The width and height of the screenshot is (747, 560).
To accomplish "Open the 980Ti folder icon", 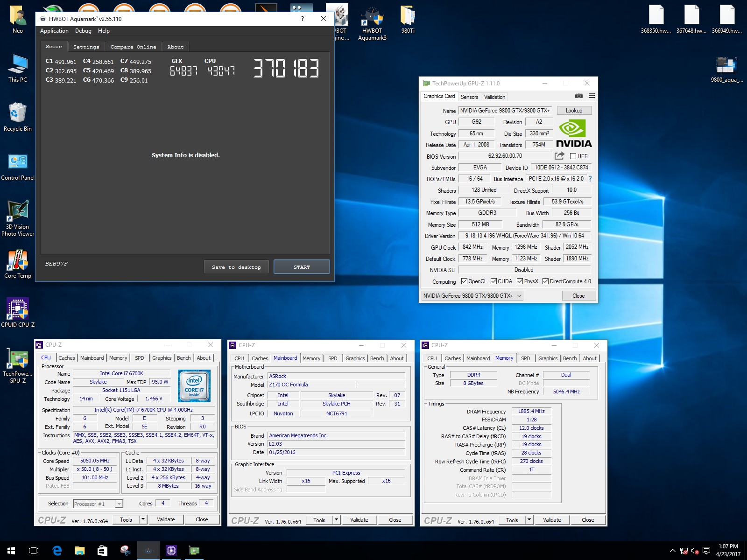I will pos(408,20).
